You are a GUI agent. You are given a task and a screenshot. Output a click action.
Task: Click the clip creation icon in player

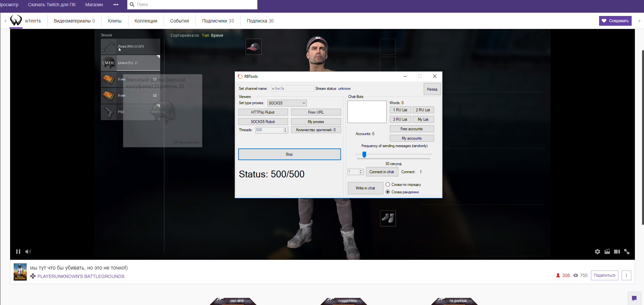click(607, 252)
